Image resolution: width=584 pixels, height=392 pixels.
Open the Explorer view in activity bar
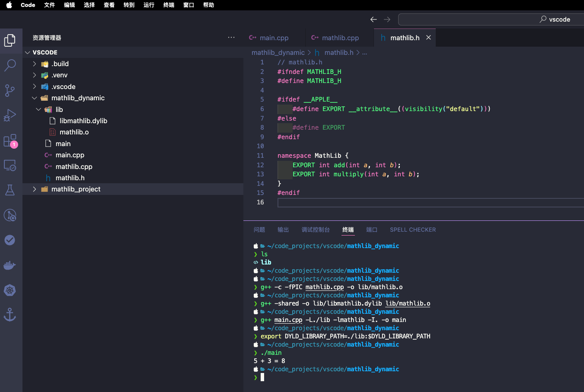pos(10,40)
